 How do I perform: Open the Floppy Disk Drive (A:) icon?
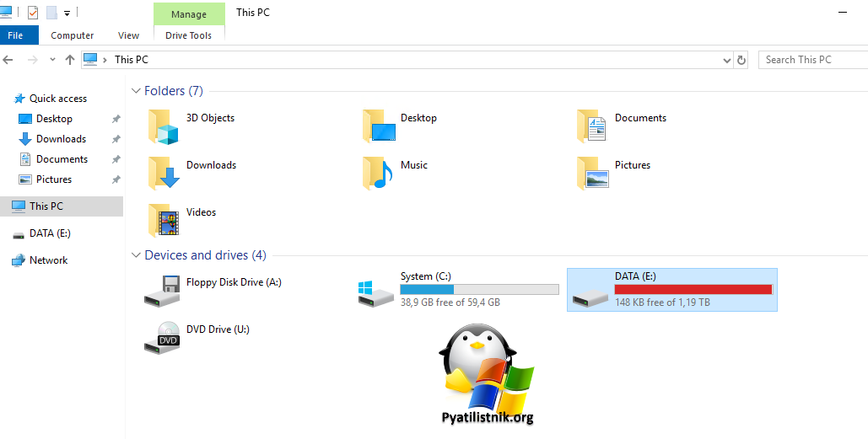tap(162, 290)
